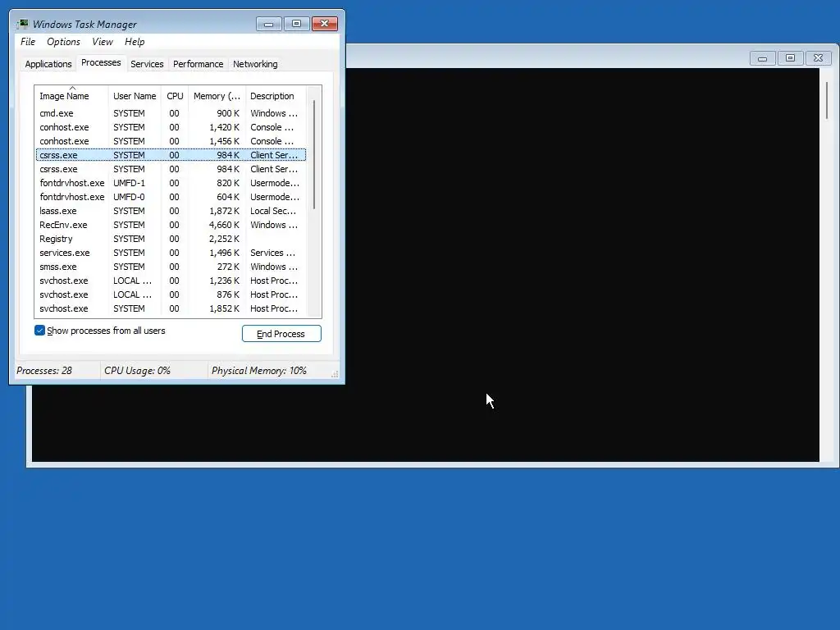Sort by Memory column header
The width and height of the screenshot is (840, 630).
[x=217, y=96]
